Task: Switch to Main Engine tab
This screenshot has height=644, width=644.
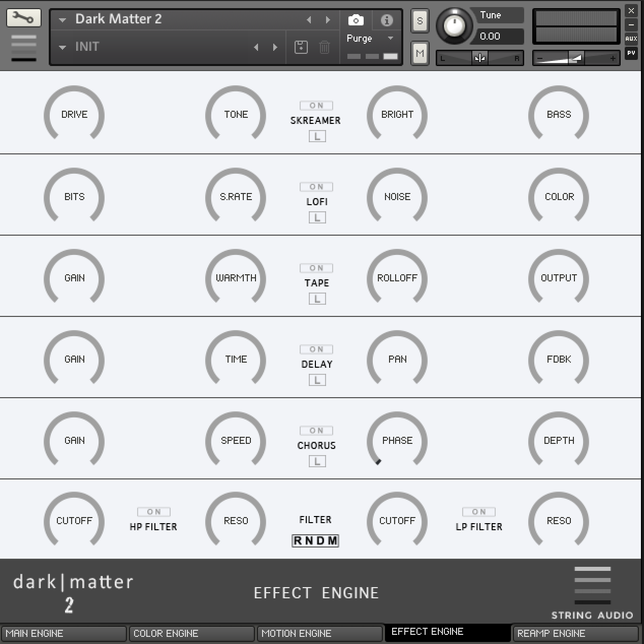Action: pos(63,633)
